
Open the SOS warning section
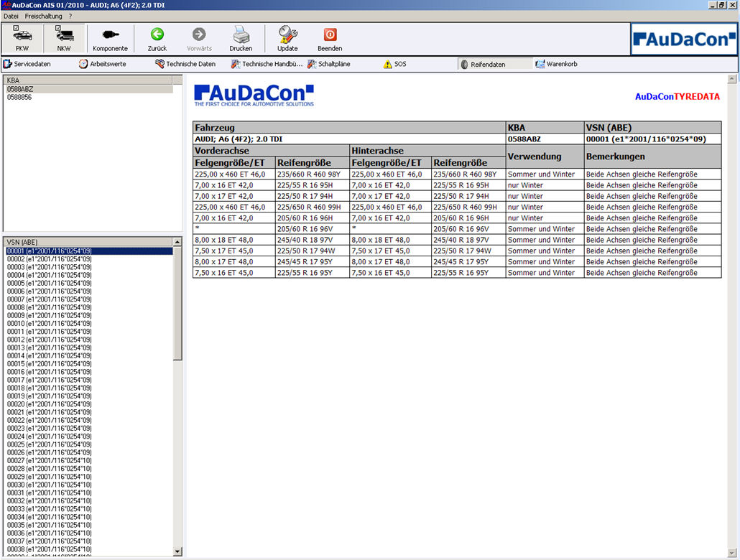[394, 64]
